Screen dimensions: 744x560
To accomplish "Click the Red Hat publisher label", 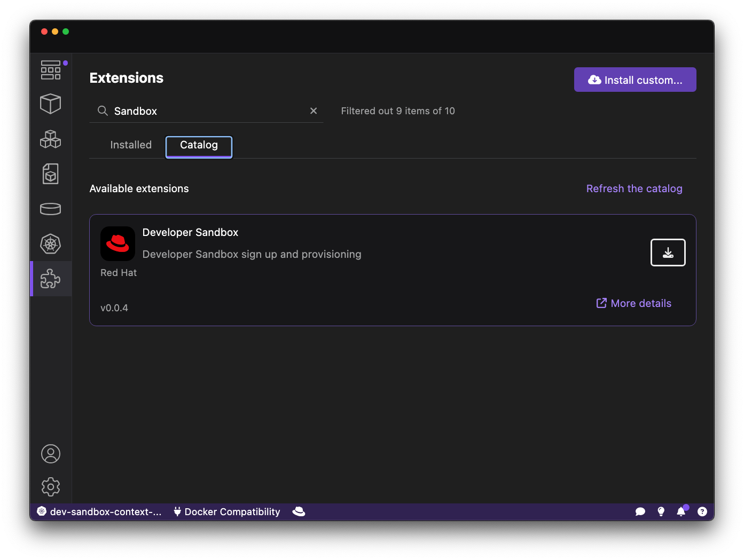I will [119, 273].
